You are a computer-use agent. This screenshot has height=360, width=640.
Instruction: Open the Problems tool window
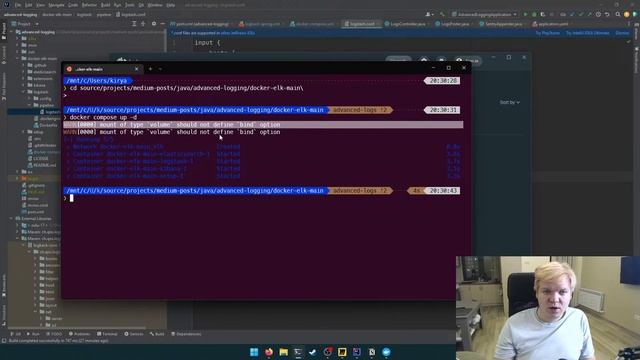coord(80,334)
